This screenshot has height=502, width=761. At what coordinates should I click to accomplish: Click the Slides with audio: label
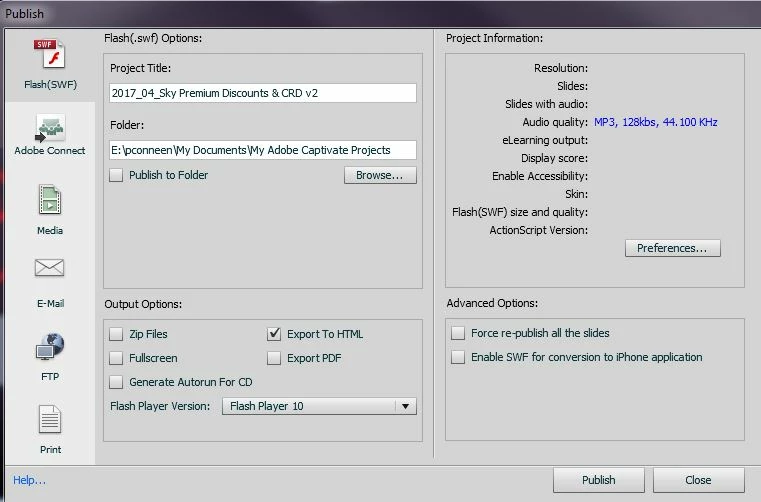point(546,104)
